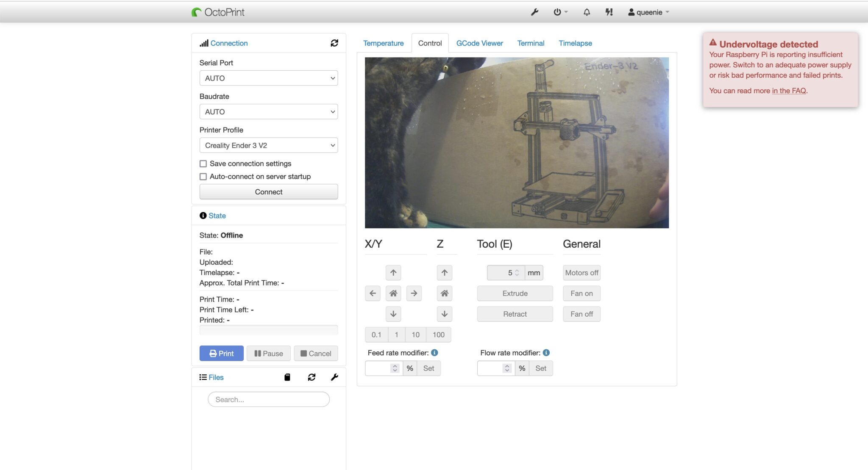Image resolution: width=868 pixels, height=470 pixels.
Task: Enable Auto-connect on server startup
Action: (203, 177)
